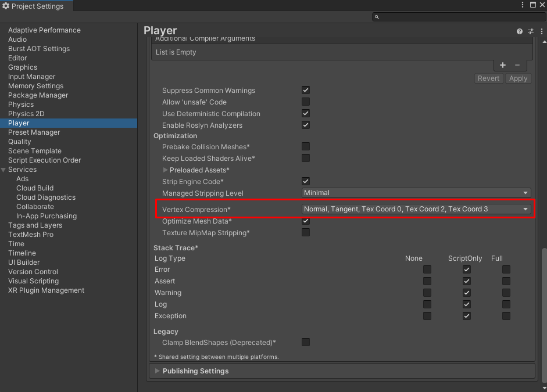The width and height of the screenshot is (547, 392).
Task: Select Cloud Build under Services
Action: coord(35,188)
